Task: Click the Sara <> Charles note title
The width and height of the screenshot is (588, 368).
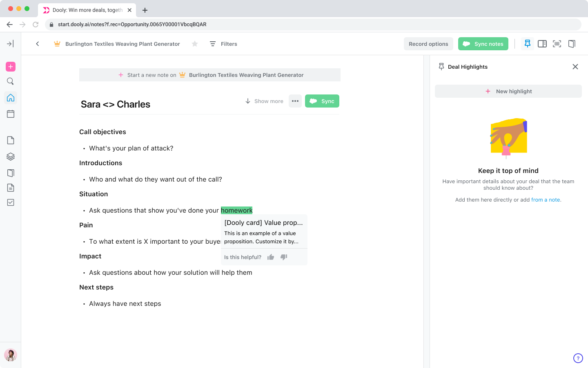Action: [116, 104]
